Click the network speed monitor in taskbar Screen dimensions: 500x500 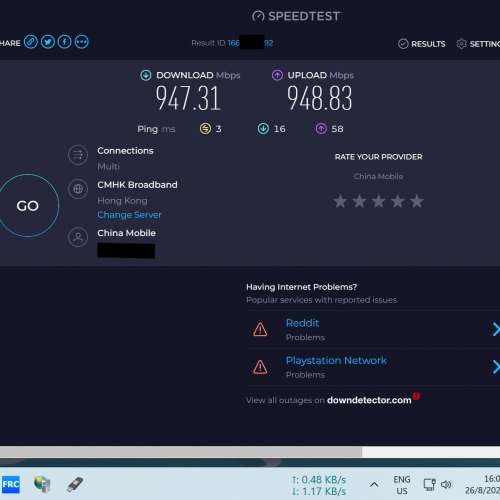coord(319,485)
